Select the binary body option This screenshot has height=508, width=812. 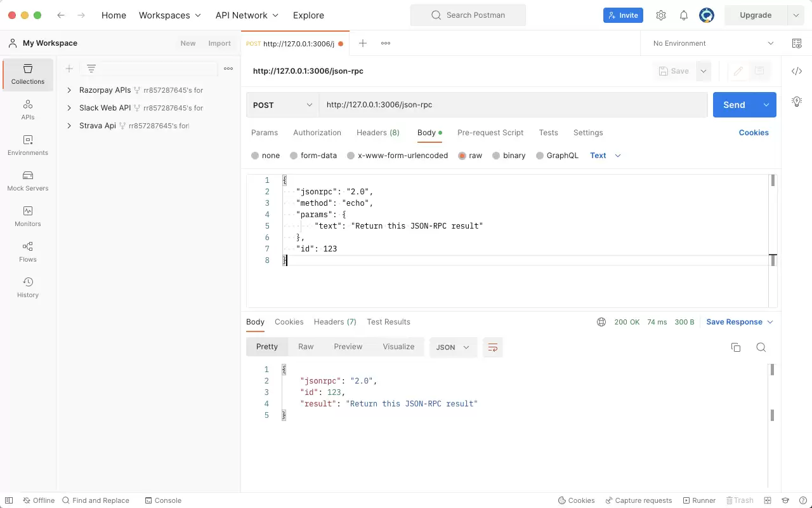[509, 156]
